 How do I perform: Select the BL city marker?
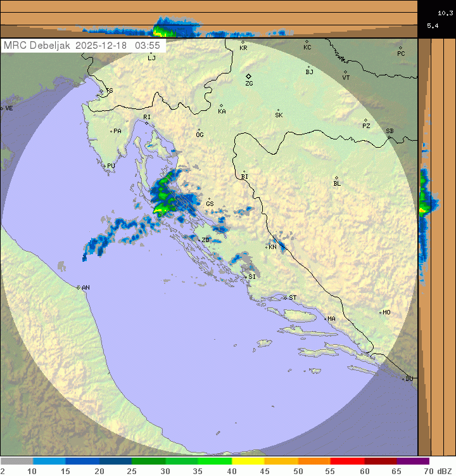[x=336, y=178]
